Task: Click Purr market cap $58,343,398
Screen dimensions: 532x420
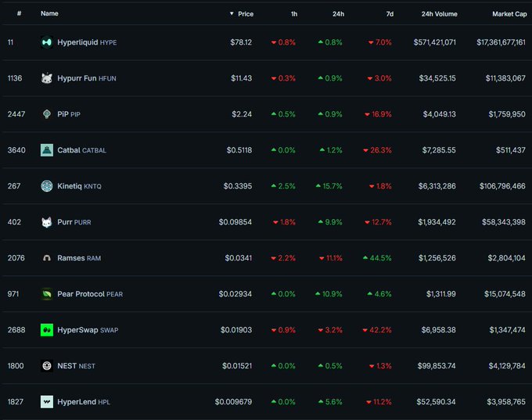Action: 504,222
